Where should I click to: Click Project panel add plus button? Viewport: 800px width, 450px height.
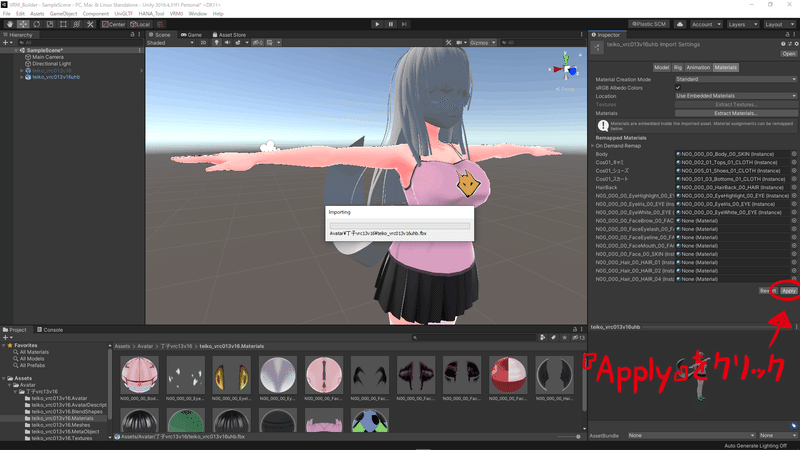pos(6,338)
